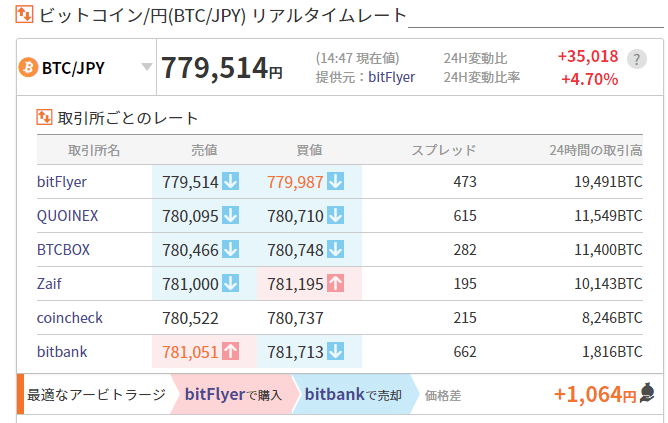Click bitbank sell price up arrow icon
Screen dimensions: 668x423
tap(231, 352)
